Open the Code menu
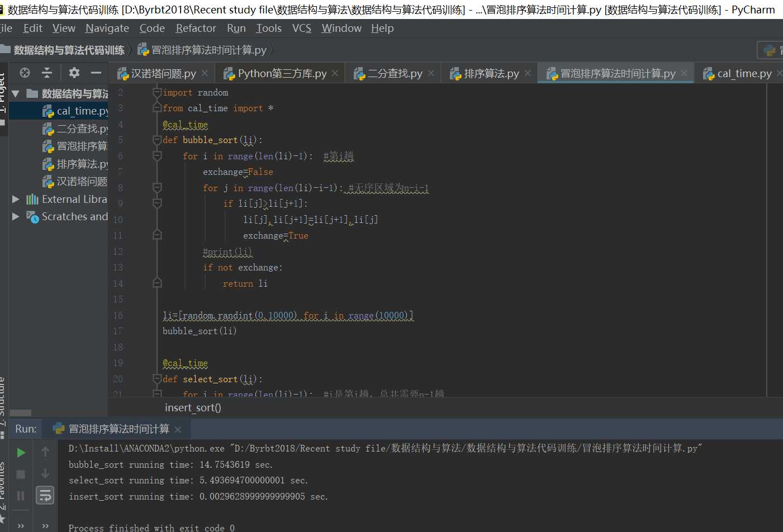This screenshot has height=532, width=783. click(152, 28)
